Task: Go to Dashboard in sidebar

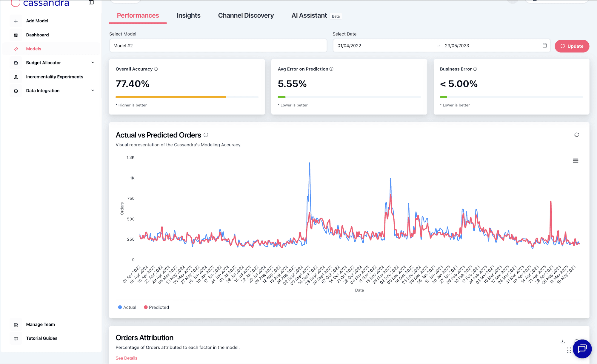Action: point(37,35)
